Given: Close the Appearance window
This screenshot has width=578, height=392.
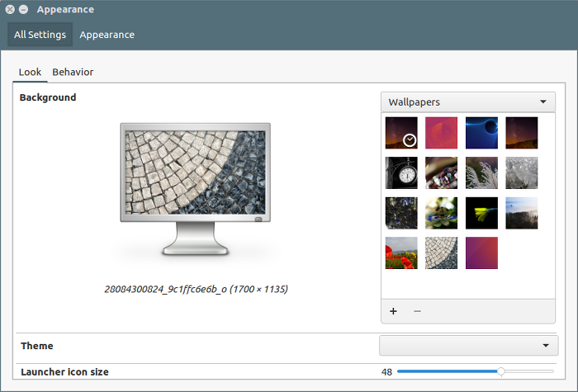Looking at the screenshot, I should (10, 10).
